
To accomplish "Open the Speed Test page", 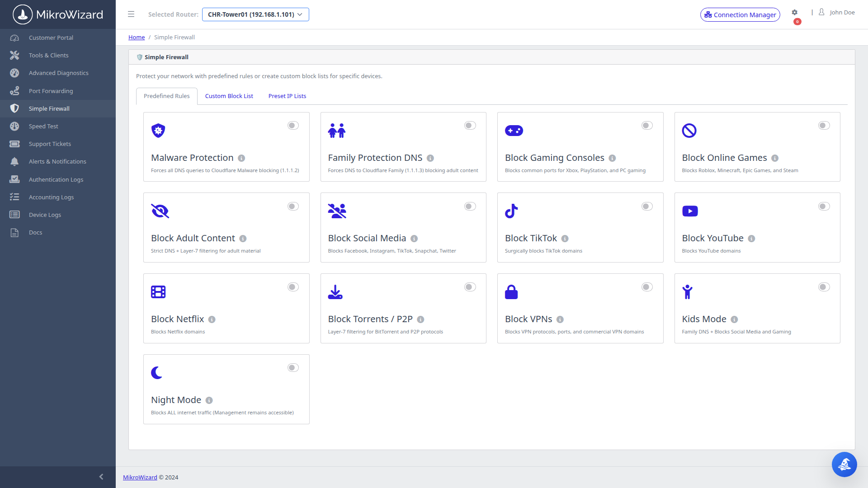I will coord(58,127).
